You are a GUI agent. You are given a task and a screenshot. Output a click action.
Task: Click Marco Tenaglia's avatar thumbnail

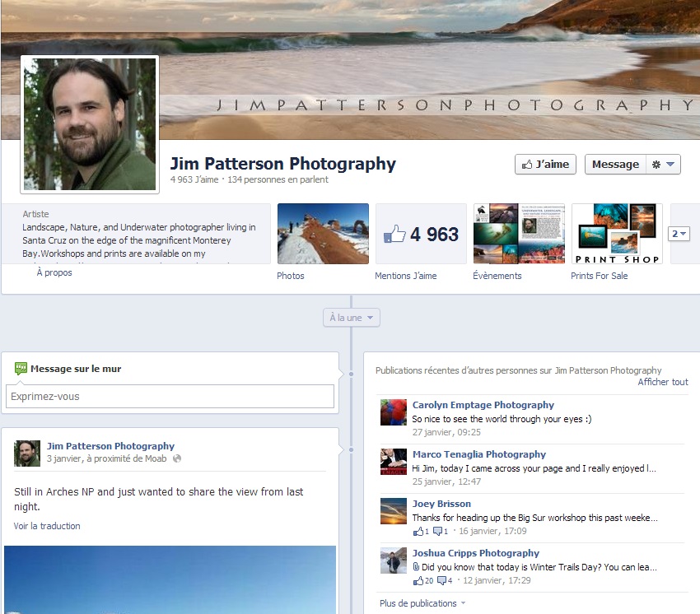tap(394, 462)
